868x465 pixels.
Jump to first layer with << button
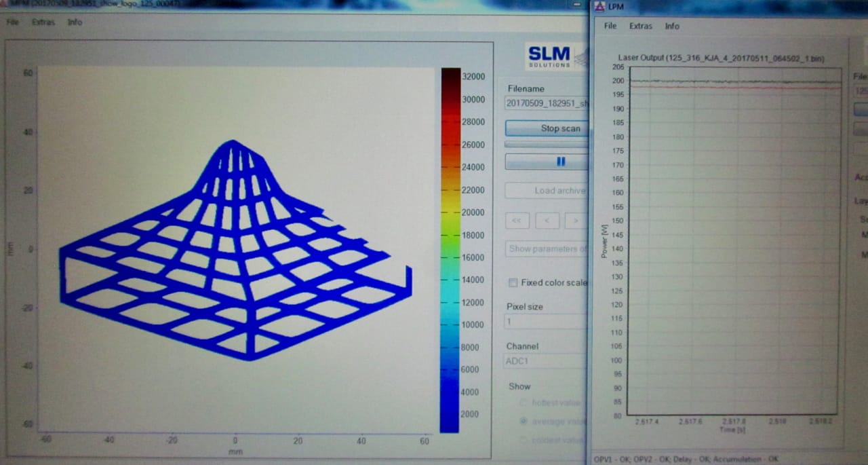517,221
